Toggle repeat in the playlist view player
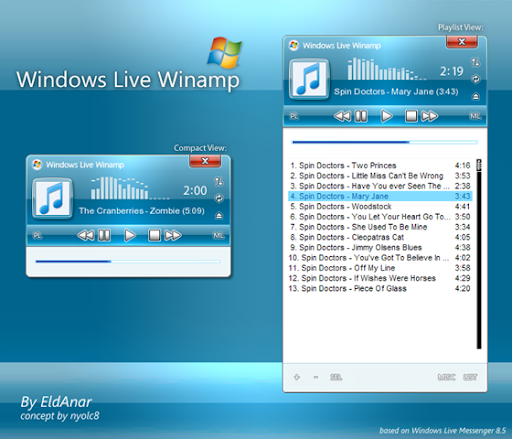Viewport: 512px width, 439px height. tap(476, 79)
